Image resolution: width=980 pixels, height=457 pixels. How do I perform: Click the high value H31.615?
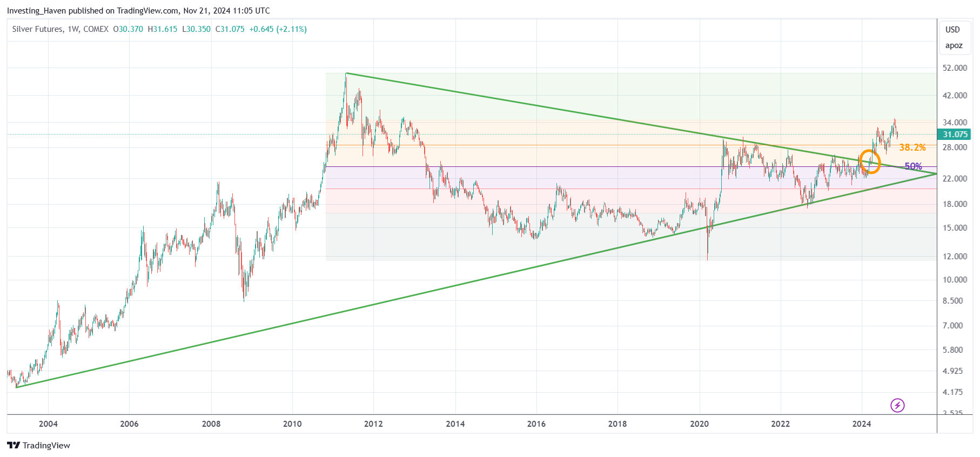(162, 29)
